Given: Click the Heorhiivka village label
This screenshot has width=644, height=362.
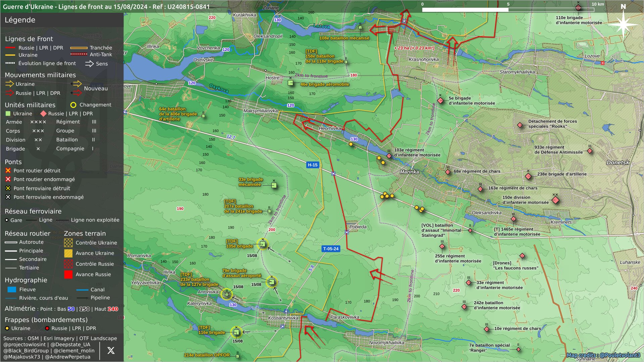Looking at the screenshot, I should (x=330, y=128).
